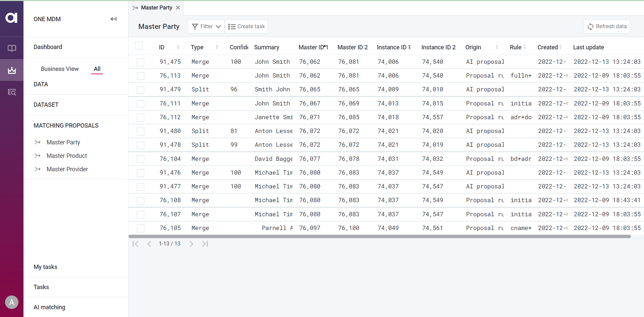Viewport: 644px width, 317px height.
Task: Open the AI matching section
Action: point(49,307)
